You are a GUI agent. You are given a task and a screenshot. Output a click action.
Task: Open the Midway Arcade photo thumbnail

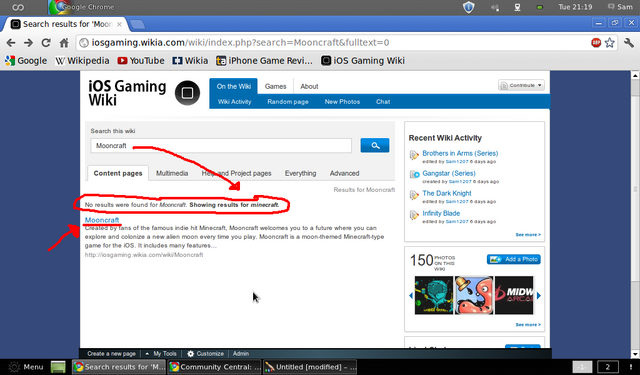[x=514, y=295]
